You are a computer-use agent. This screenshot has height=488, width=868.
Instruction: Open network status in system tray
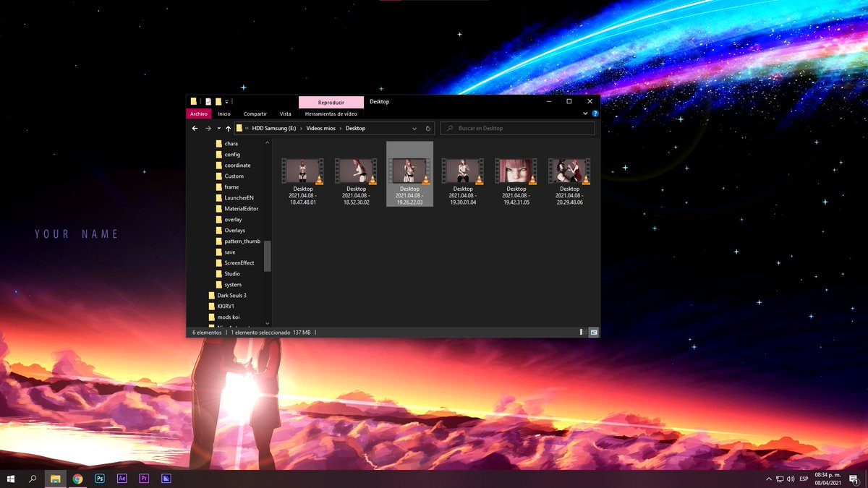(779, 479)
